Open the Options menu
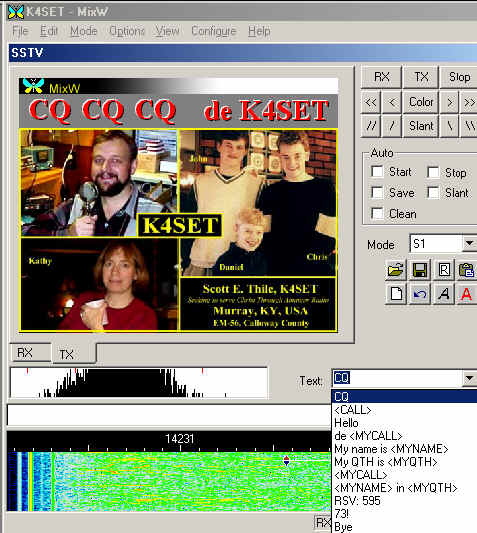Viewport: 477px width, 533px height. pos(127,31)
